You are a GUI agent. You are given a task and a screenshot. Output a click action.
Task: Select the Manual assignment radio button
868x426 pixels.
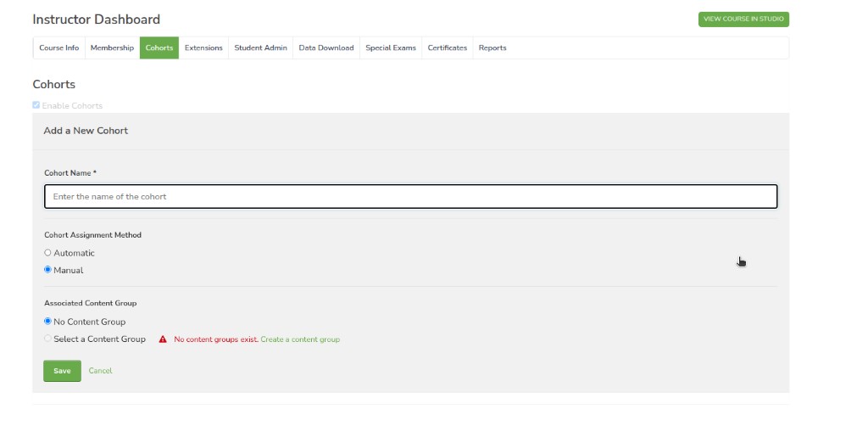pyautogui.click(x=47, y=270)
